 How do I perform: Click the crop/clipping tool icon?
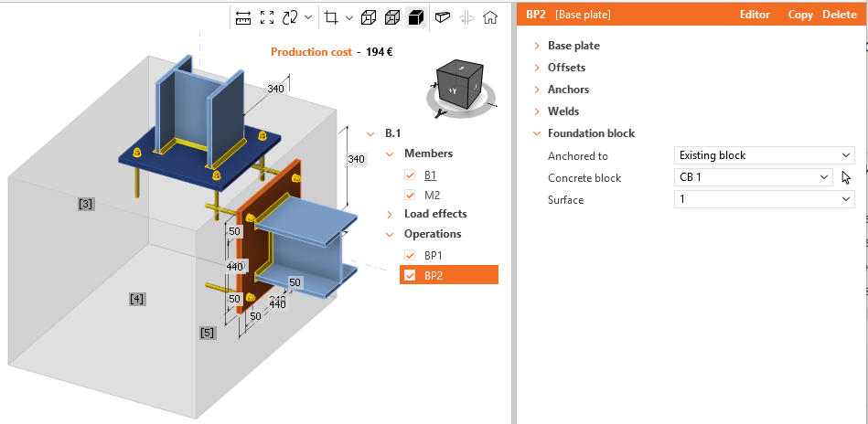coord(332,17)
